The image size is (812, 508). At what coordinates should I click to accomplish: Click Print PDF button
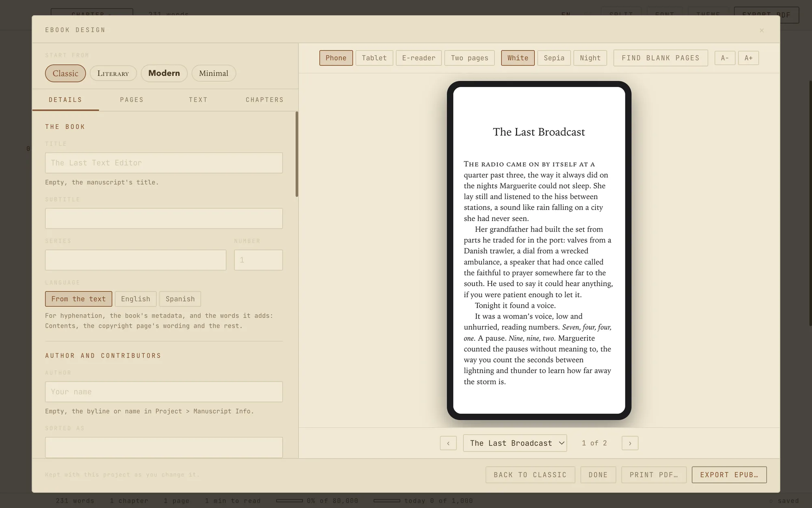pos(654,475)
